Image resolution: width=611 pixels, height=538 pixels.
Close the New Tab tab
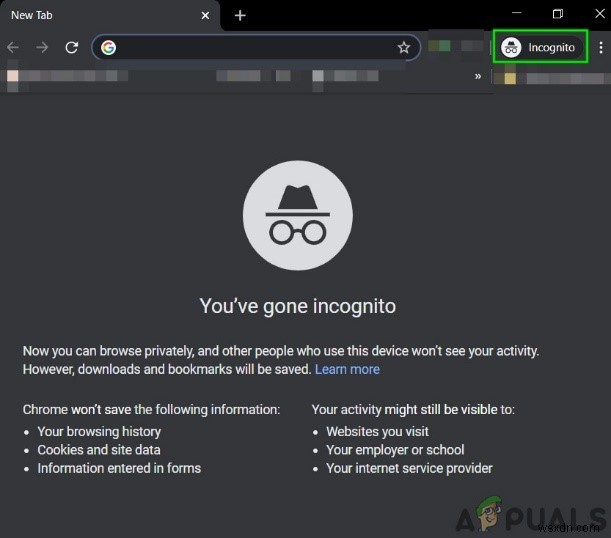[205, 15]
